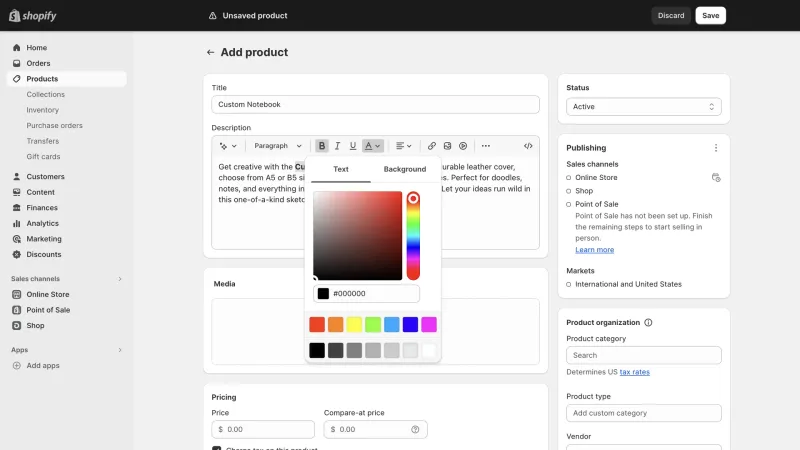The height and width of the screenshot is (450, 800).
Task: Click the rainbow hue slider
Action: [413, 236]
